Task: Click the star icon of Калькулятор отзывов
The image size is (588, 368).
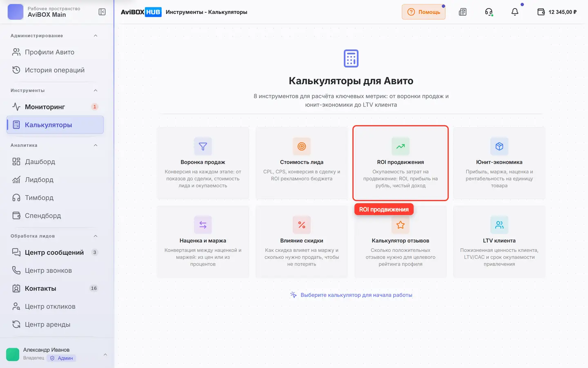Action: point(401,225)
